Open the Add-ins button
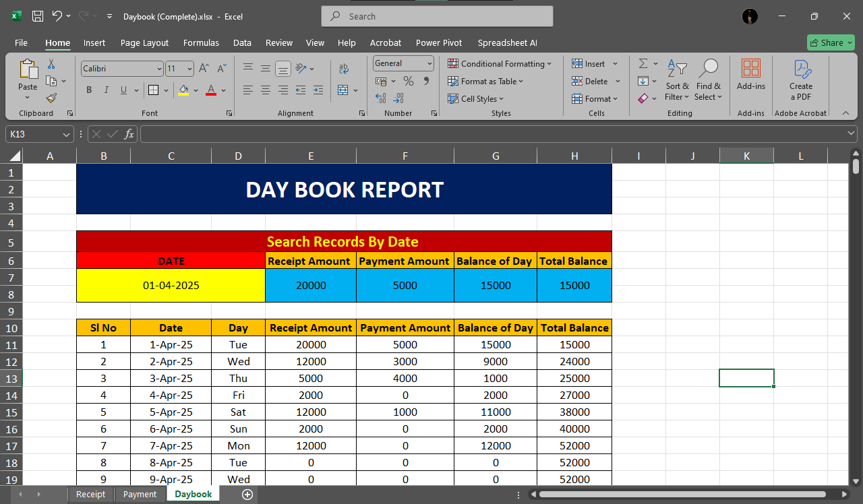The height and width of the screenshot is (504, 863). pyautogui.click(x=750, y=75)
